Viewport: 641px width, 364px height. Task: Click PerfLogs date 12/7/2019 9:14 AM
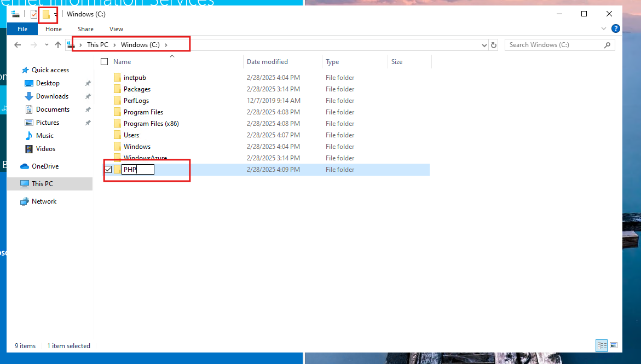(274, 101)
